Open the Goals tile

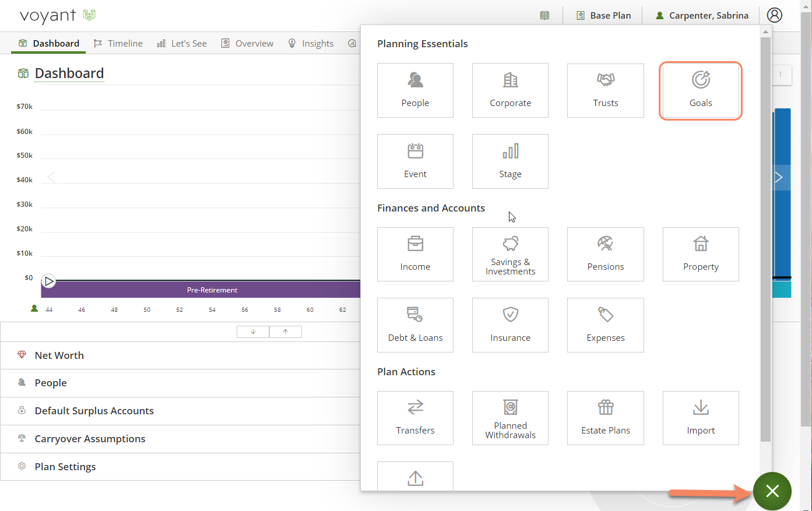click(x=700, y=91)
